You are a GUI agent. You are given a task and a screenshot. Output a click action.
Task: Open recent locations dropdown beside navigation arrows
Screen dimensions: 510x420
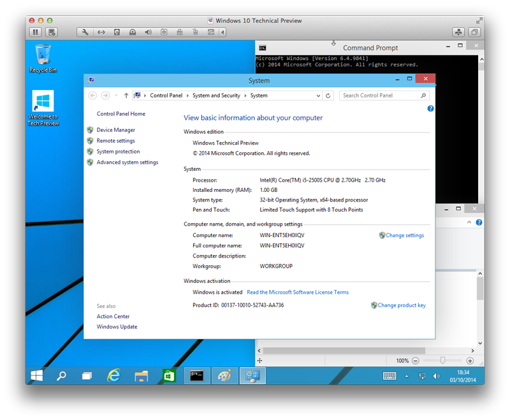[x=117, y=96]
